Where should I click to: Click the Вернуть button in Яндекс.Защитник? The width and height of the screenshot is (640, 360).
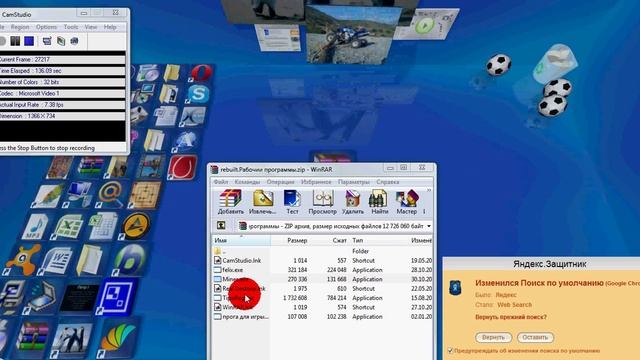pyautogui.click(x=493, y=337)
